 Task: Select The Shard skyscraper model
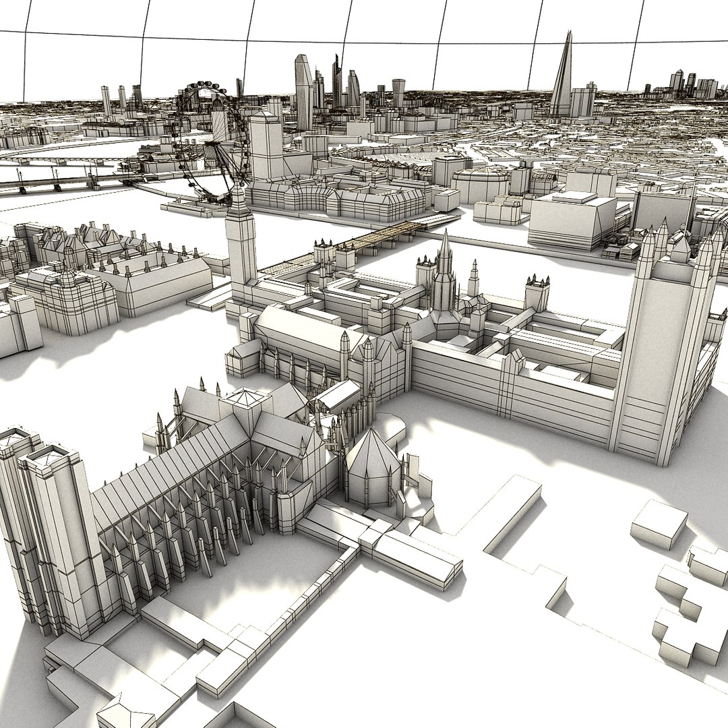tap(563, 73)
